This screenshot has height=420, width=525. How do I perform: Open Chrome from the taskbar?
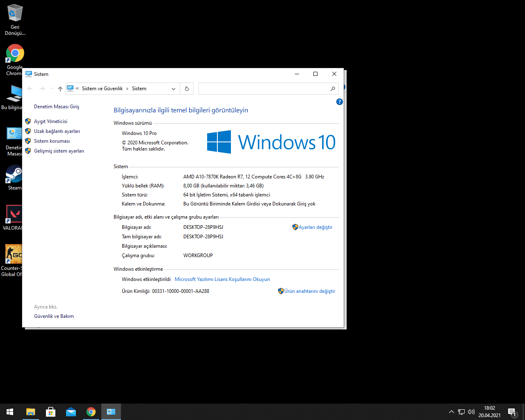click(x=91, y=412)
